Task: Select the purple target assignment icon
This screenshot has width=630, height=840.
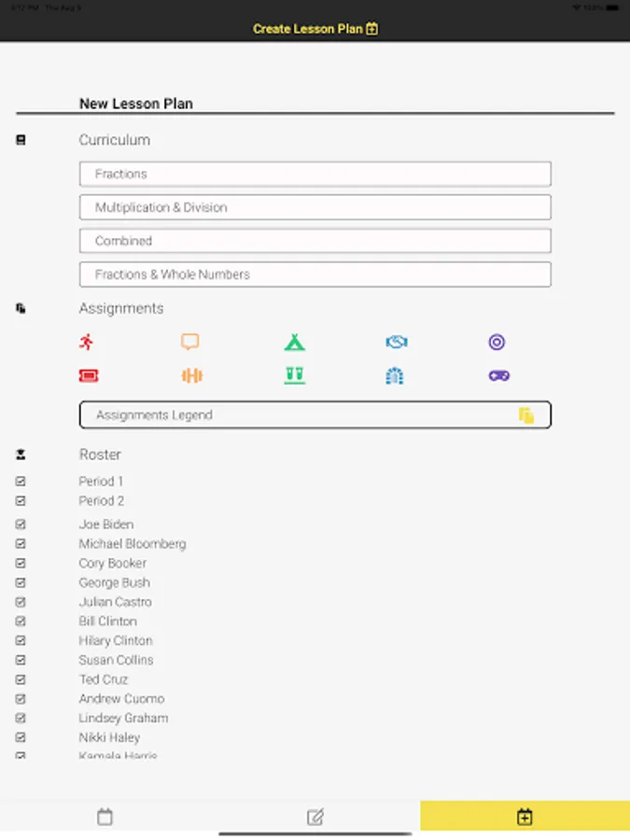Action: [x=497, y=343]
